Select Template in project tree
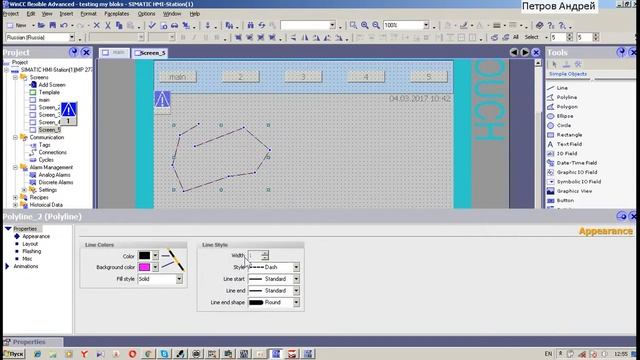Image resolution: width=640 pixels, height=360 pixels. pyautogui.click(x=49, y=92)
